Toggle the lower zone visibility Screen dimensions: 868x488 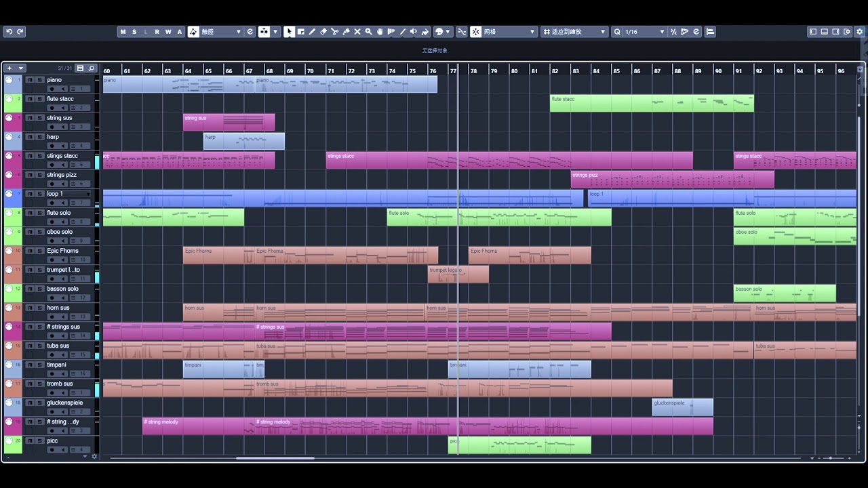click(x=825, y=32)
